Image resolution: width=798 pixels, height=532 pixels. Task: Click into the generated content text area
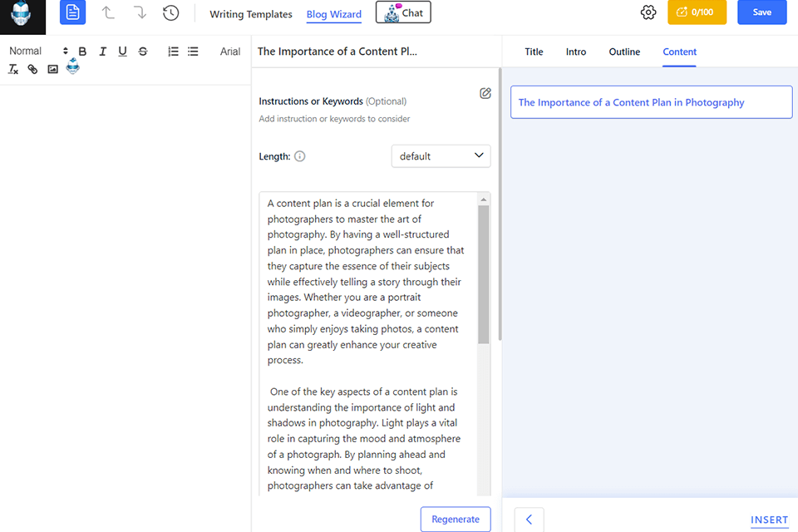click(x=368, y=343)
